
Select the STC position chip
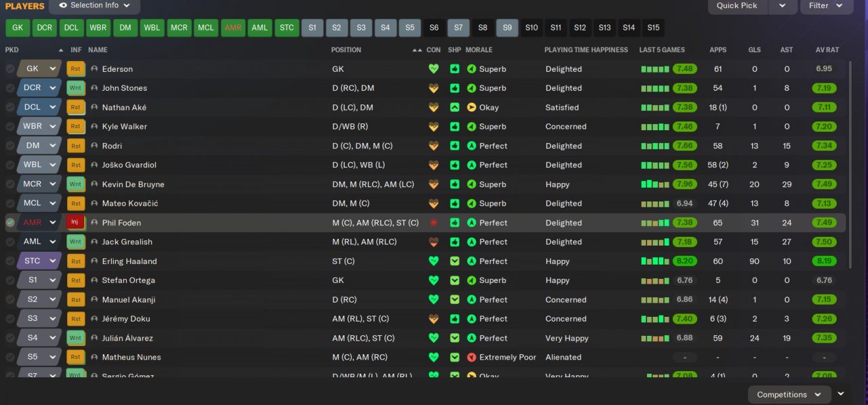pyautogui.click(x=287, y=28)
